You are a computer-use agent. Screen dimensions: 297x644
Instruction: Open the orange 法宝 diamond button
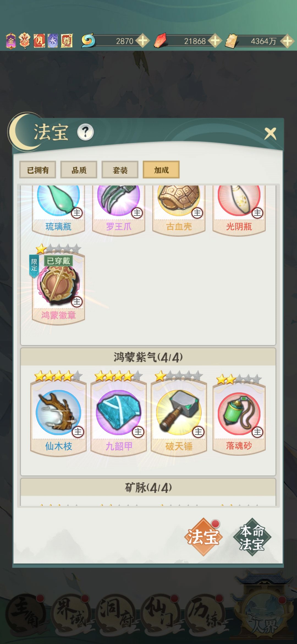[x=203, y=537]
